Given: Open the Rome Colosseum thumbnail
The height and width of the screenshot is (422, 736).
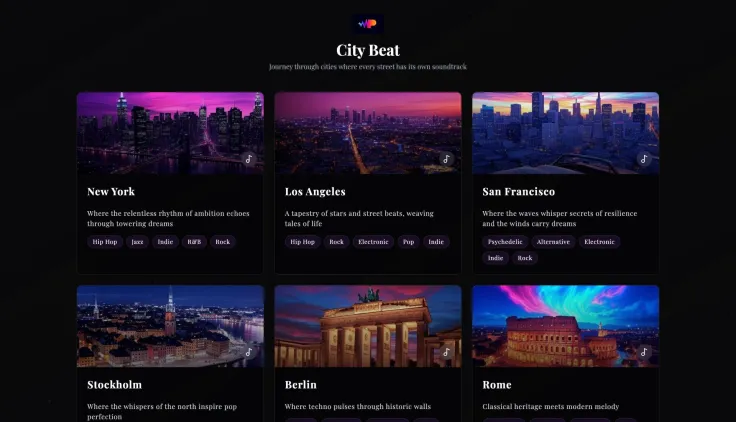Looking at the screenshot, I should [x=566, y=326].
